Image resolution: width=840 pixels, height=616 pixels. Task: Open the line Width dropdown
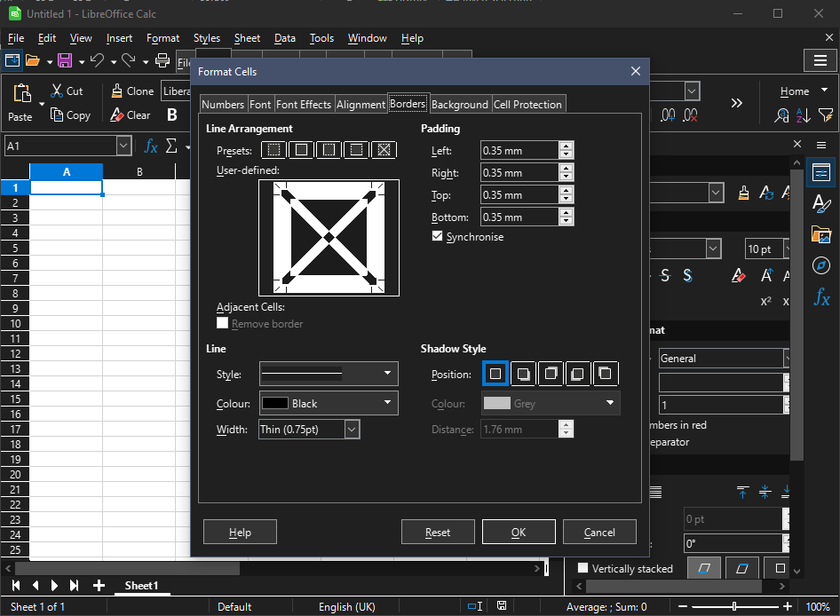(x=352, y=430)
